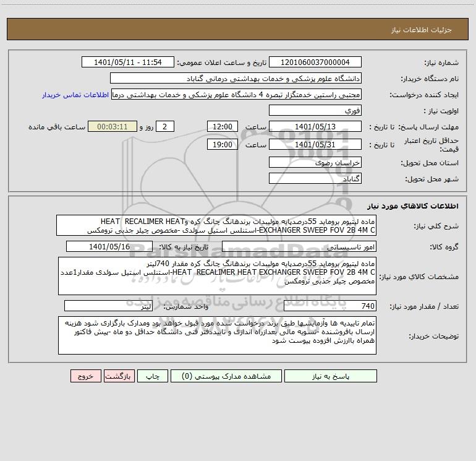Click the general description شرح کلی نیاز box
The height and width of the screenshot is (461, 476).
(x=216, y=225)
